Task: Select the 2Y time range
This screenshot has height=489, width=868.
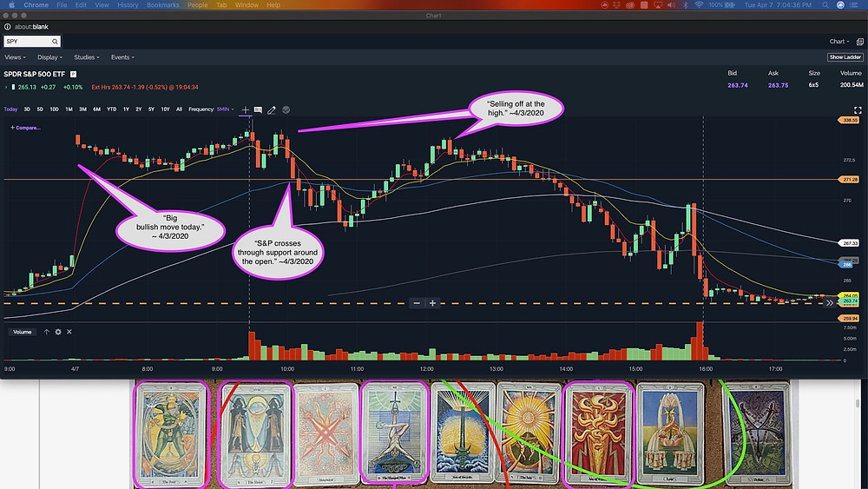Action: click(138, 109)
